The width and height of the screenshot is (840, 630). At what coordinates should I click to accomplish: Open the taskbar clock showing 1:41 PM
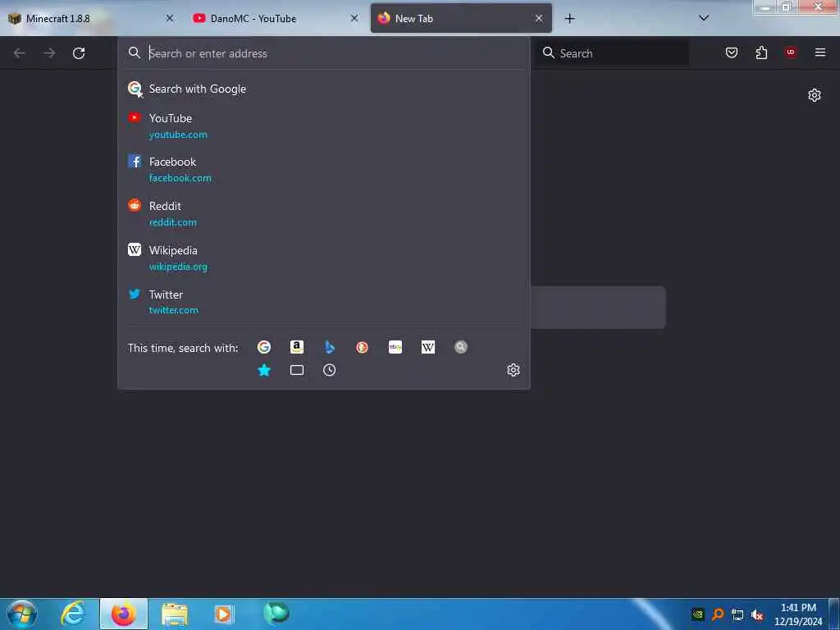[798, 614]
